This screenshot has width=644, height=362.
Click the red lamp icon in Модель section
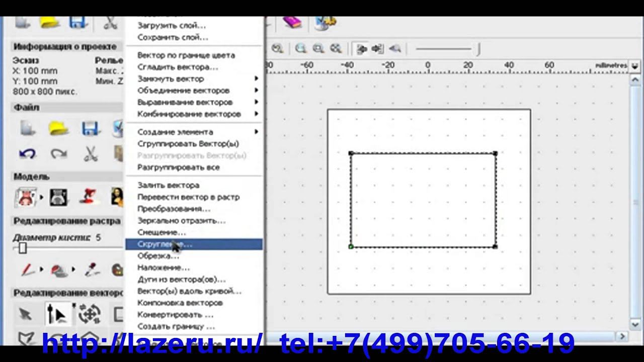coord(89,197)
